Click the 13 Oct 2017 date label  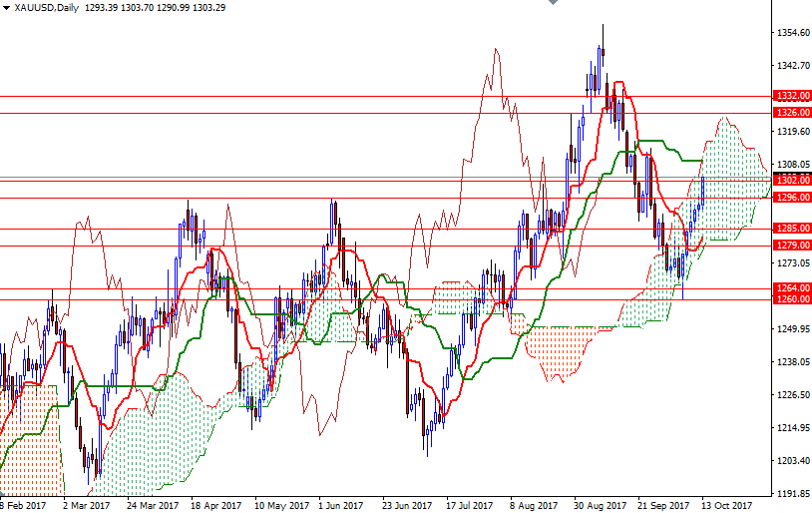pyautogui.click(x=726, y=505)
